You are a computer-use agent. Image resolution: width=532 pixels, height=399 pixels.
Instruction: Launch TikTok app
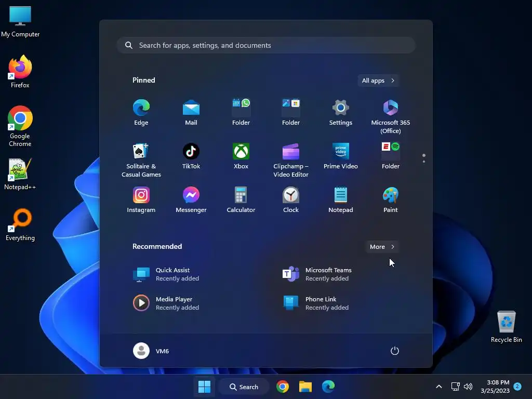(191, 156)
